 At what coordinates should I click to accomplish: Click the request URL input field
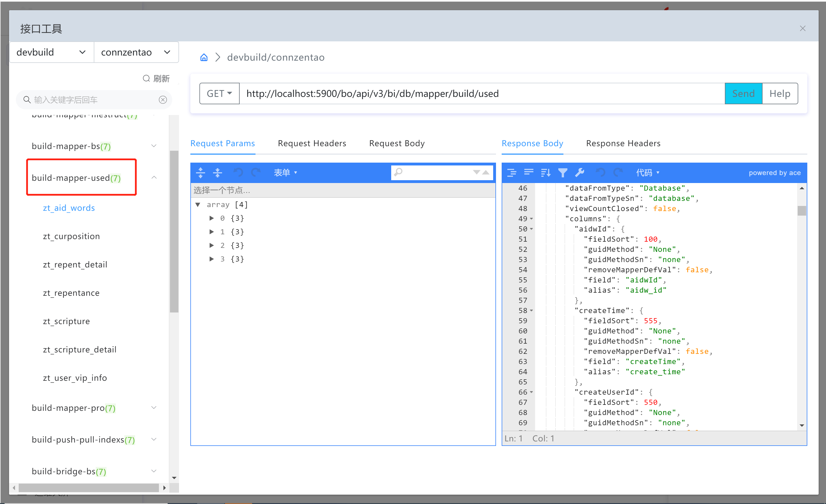tap(482, 93)
